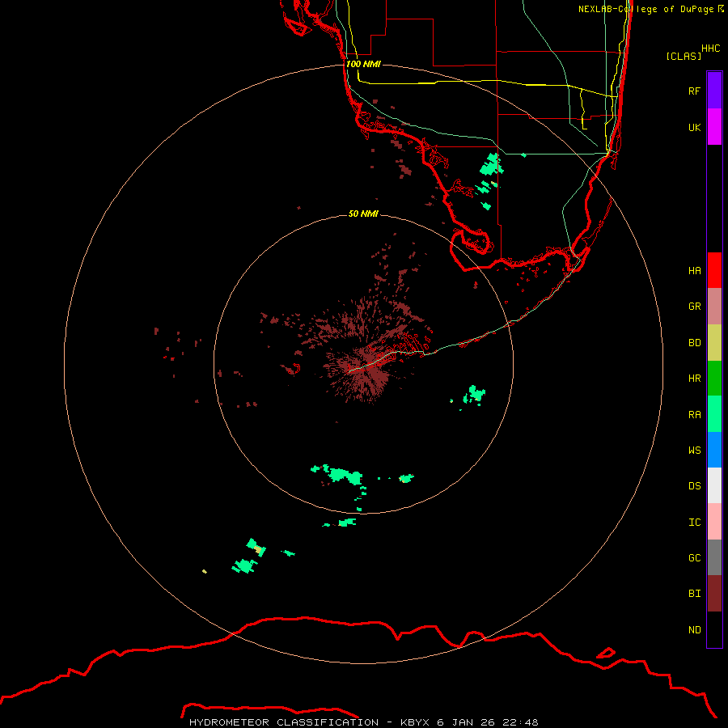
Task: Click the DS white legend swatch
Action: coord(714,485)
